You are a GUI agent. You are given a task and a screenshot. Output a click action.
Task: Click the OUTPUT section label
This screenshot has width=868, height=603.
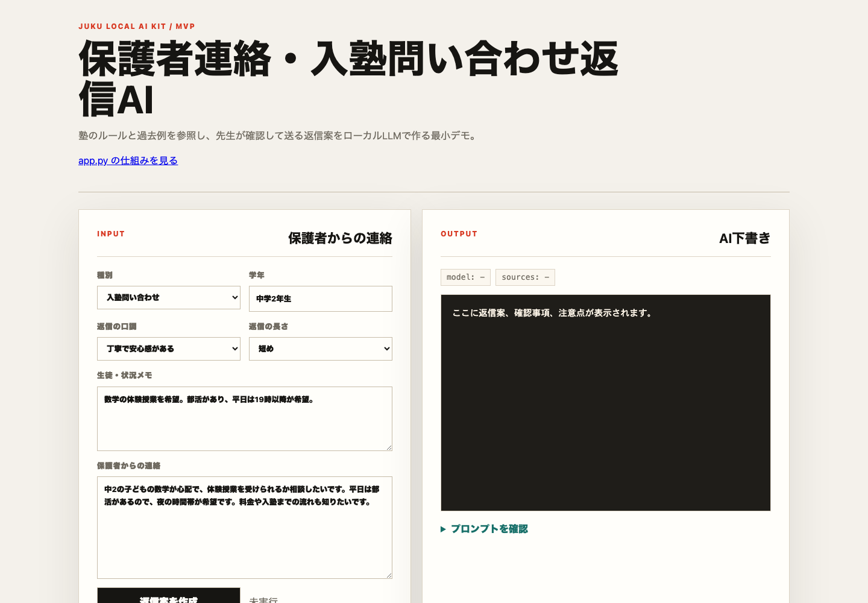(459, 234)
